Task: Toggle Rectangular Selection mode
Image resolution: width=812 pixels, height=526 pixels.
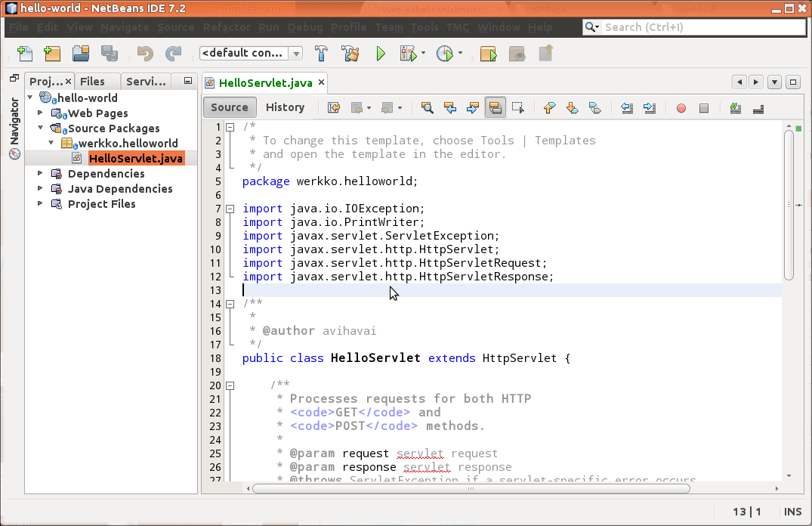Action: (518, 108)
